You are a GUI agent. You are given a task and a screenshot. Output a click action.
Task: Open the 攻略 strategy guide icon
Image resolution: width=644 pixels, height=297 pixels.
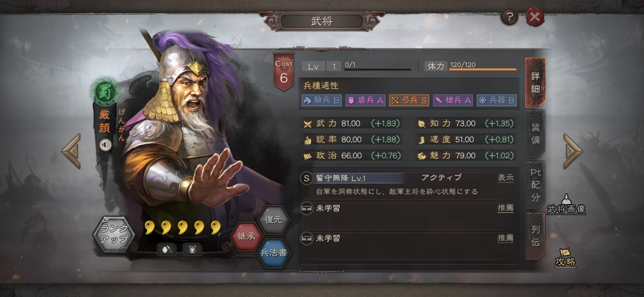pyautogui.click(x=565, y=257)
